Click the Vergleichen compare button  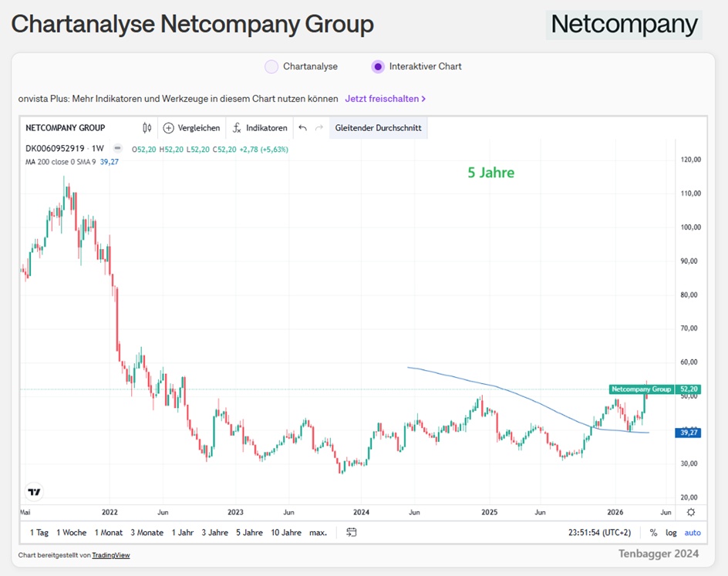click(191, 128)
